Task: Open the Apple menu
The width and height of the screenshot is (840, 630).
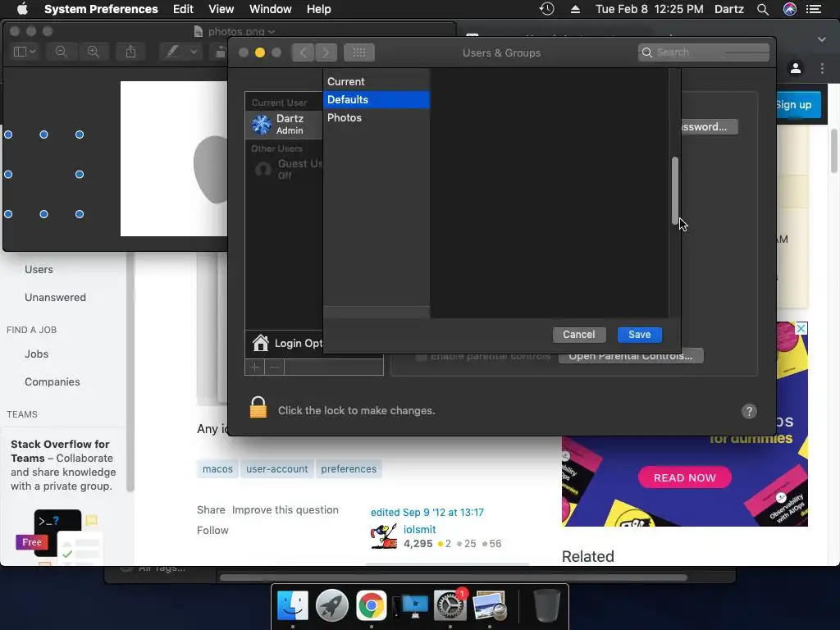Action: click(x=22, y=9)
